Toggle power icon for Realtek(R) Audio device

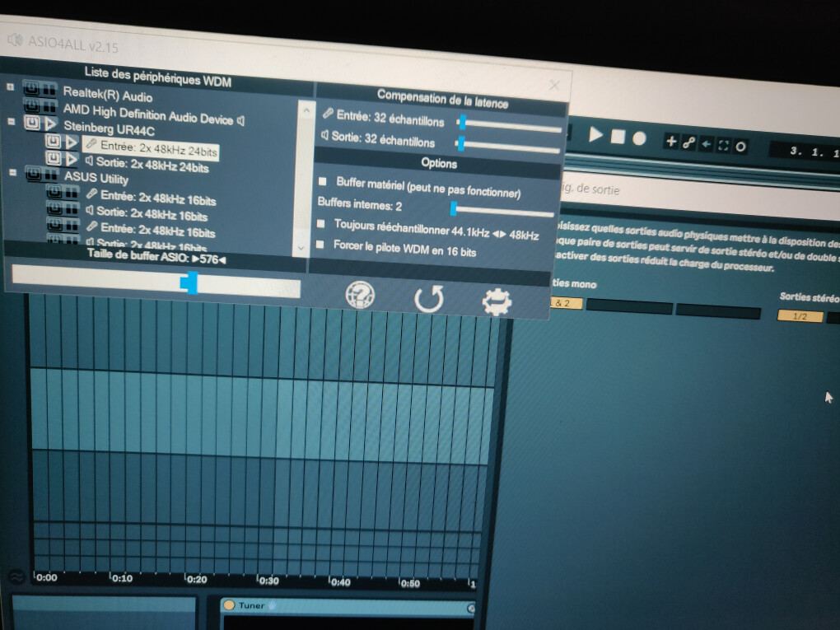pyautogui.click(x=31, y=88)
